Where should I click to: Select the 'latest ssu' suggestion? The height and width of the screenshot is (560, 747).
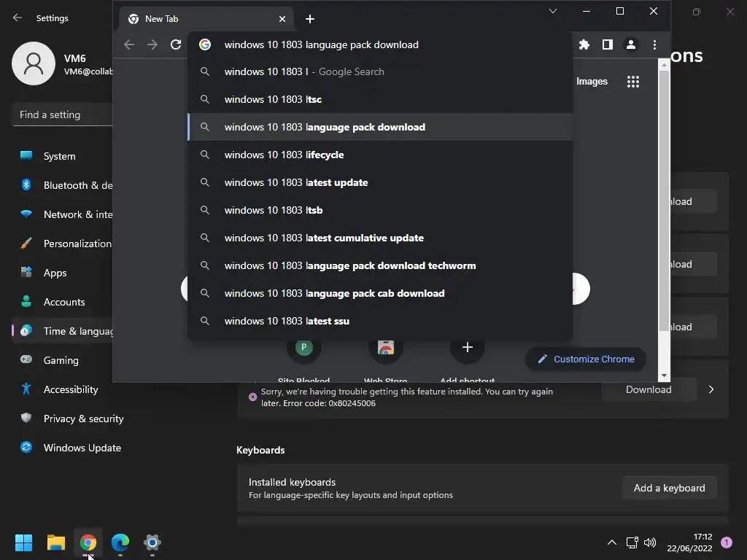tap(380, 321)
